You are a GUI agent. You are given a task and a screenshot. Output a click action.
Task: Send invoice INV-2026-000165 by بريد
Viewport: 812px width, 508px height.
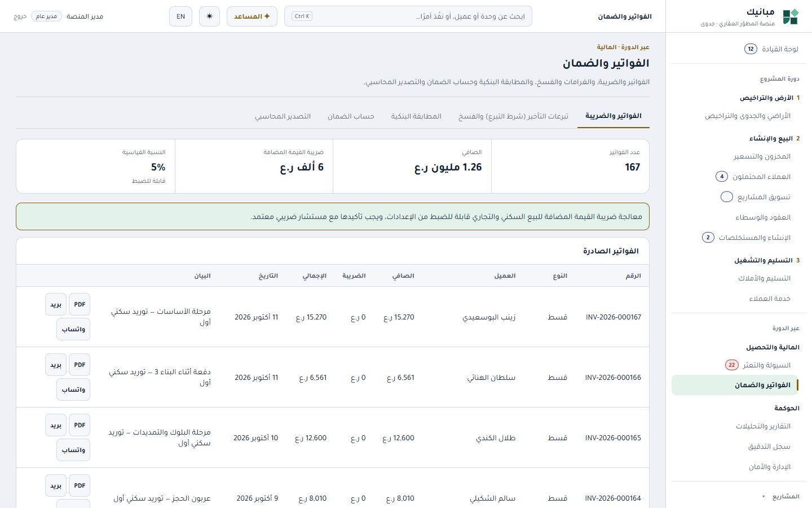pyautogui.click(x=56, y=425)
